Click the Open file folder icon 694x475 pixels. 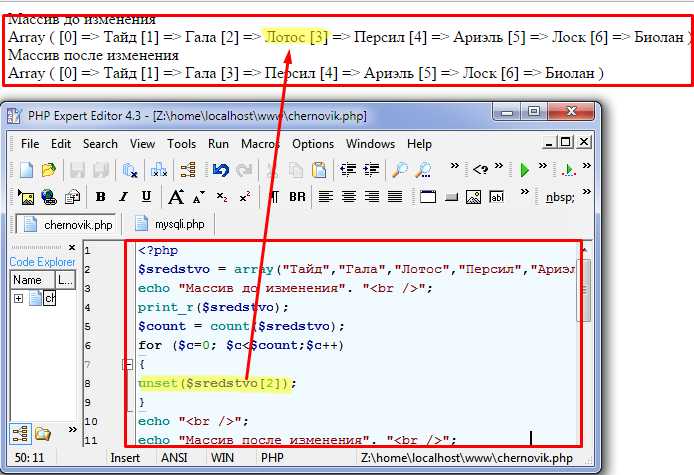pos(48,170)
